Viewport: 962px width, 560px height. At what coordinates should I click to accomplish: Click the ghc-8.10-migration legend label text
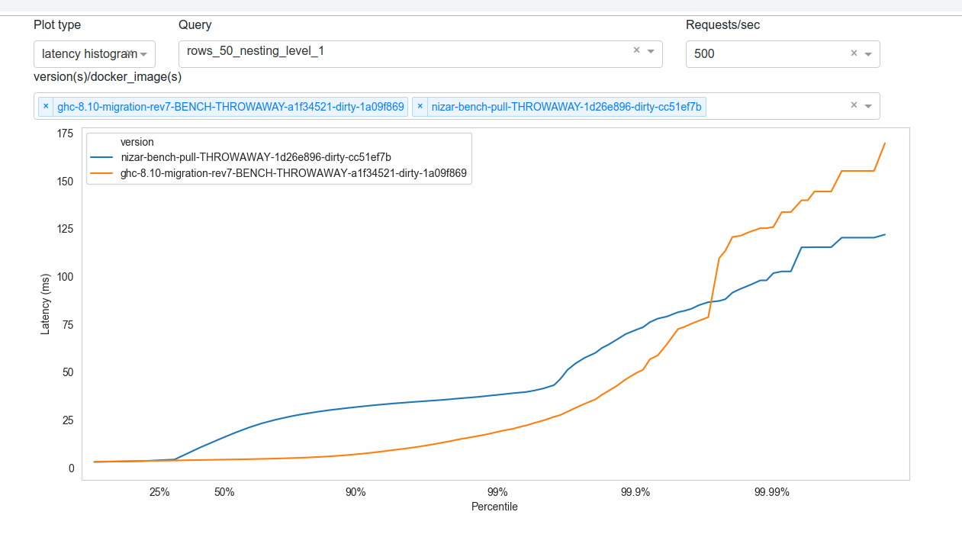click(x=294, y=173)
